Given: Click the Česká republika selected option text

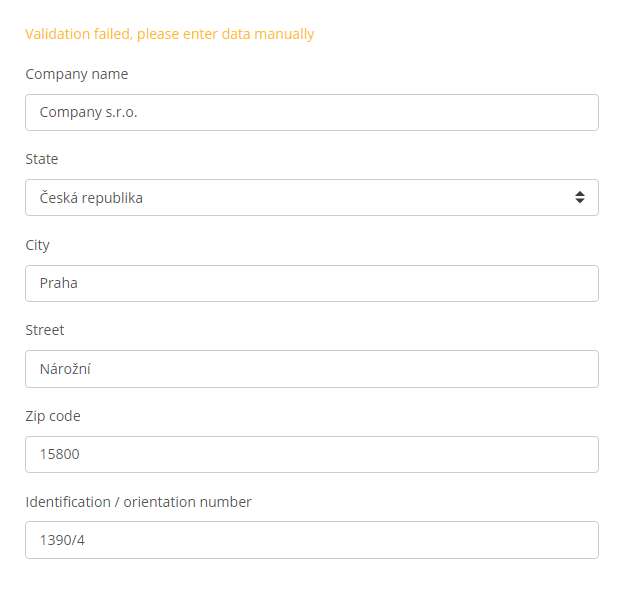Looking at the screenshot, I should click(x=91, y=198).
